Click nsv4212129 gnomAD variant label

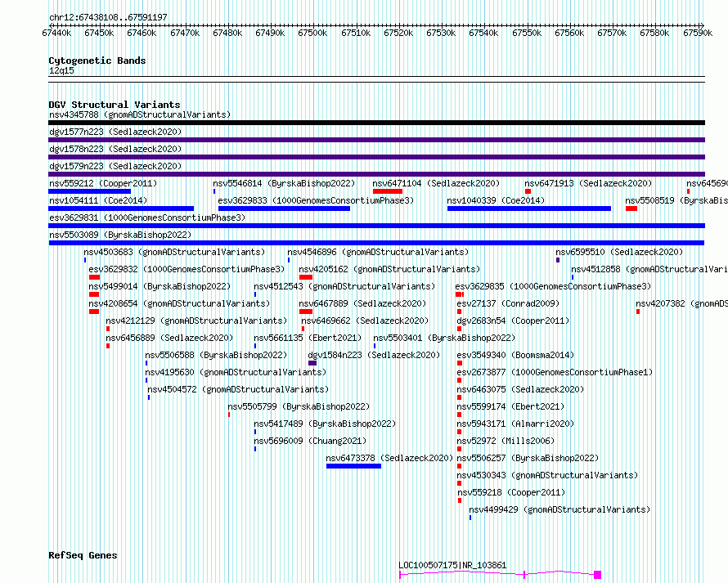pos(196,321)
